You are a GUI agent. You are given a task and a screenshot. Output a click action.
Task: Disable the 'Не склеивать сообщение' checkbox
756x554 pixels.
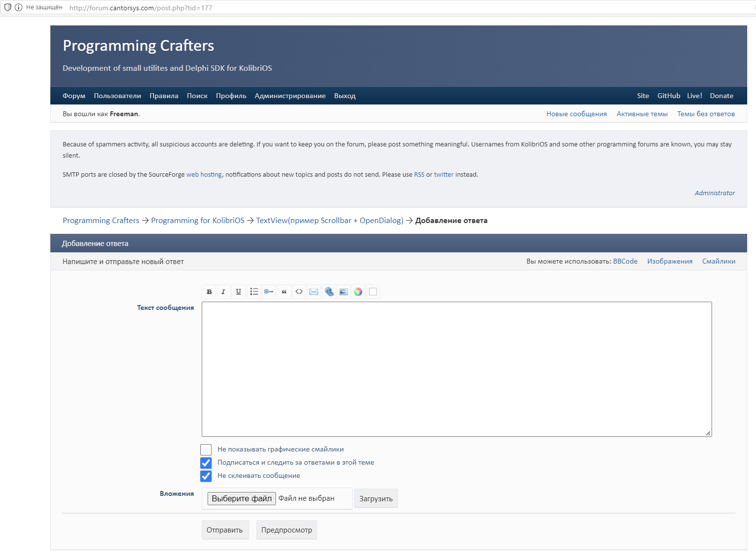pyautogui.click(x=206, y=476)
